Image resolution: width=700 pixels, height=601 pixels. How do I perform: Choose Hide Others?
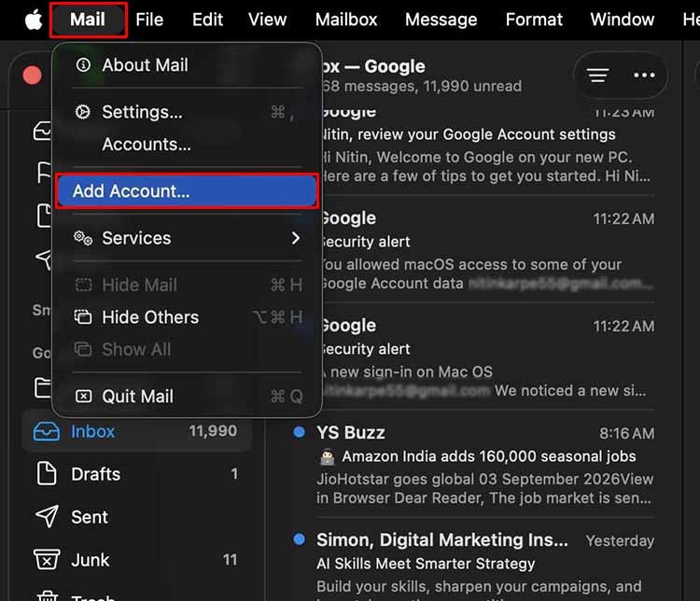pos(187,317)
